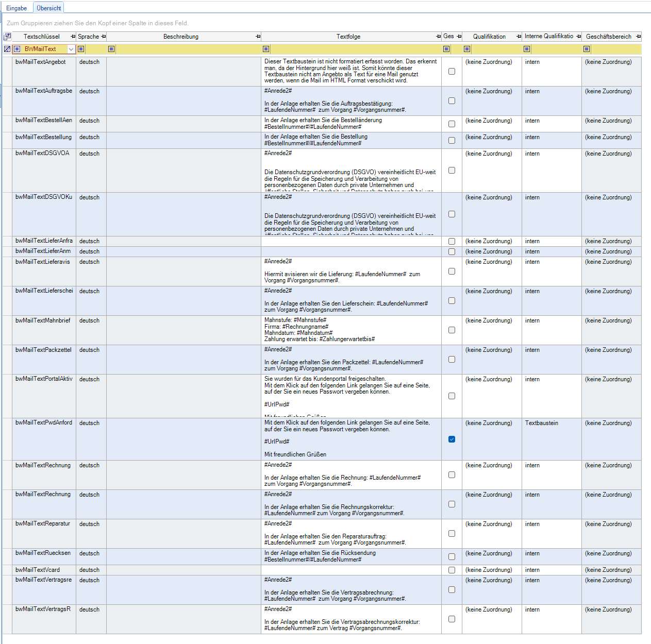651x644 pixels.
Task: Click the Mahnstufe text cell of bwMailTextMahnbrief
Action: [x=351, y=330]
